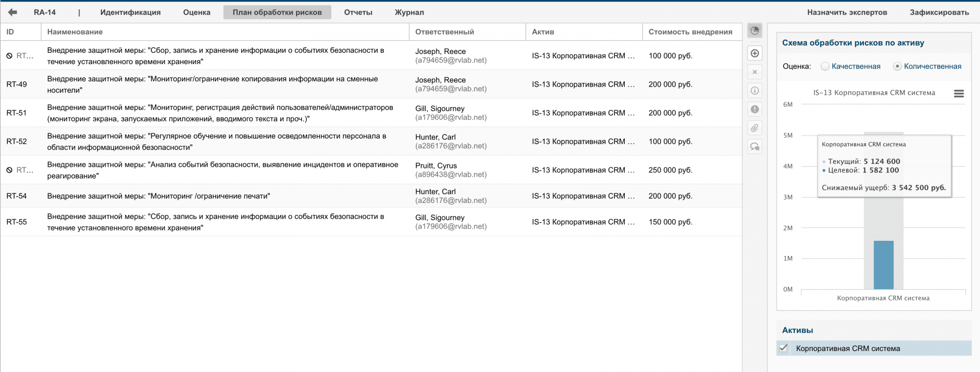Click the cancelled status icon next to 100 000 руб. row

[9, 56]
